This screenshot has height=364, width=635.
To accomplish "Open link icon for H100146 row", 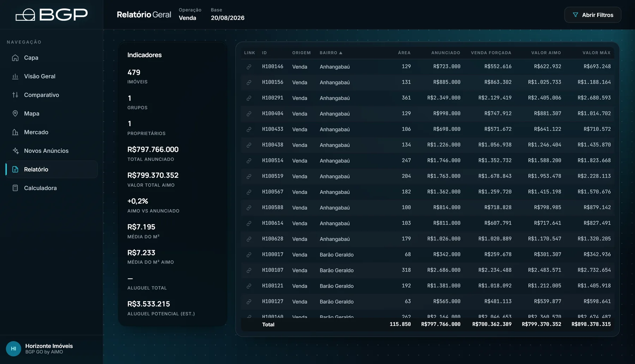I will [x=249, y=67].
